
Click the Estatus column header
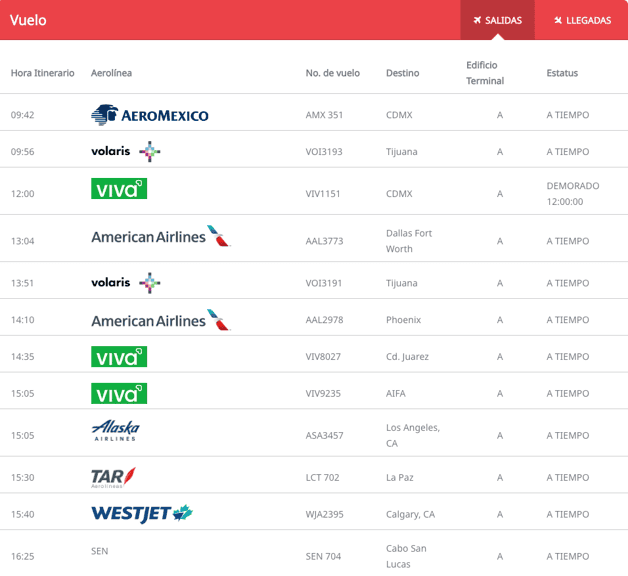tap(562, 73)
